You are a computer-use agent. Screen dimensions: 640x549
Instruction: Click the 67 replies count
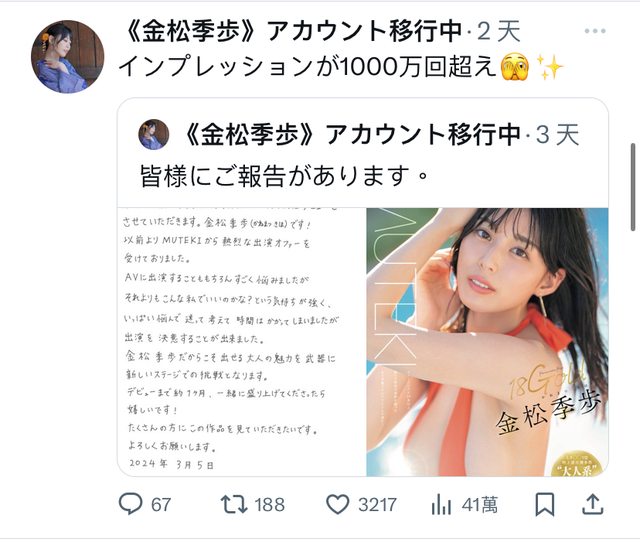tap(161, 505)
